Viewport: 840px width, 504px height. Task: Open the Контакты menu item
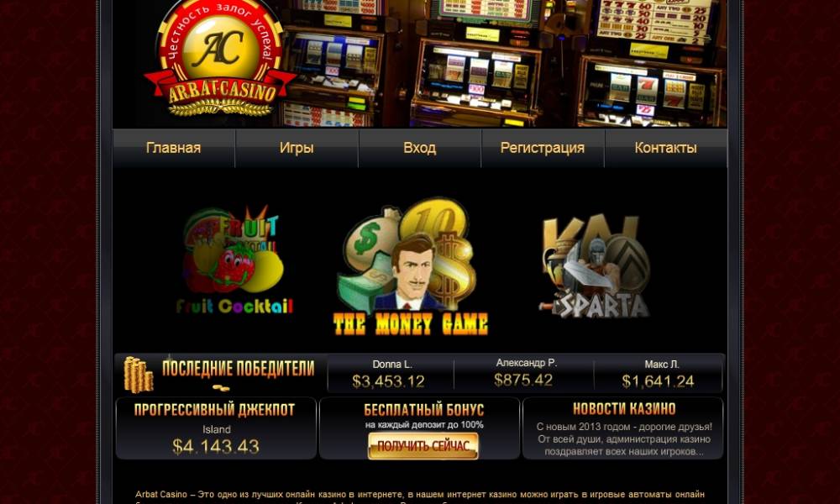click(666, 148)
